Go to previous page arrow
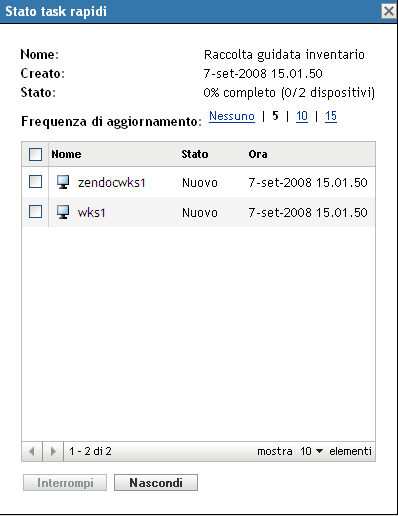The width and height of the screenshot is (398, 516). pos(32,451)
